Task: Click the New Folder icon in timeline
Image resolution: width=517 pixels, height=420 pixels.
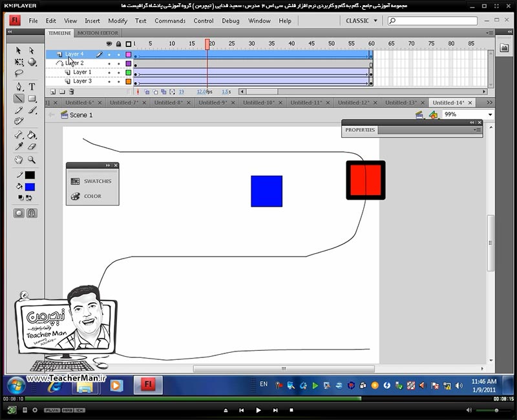Action: 62,92
